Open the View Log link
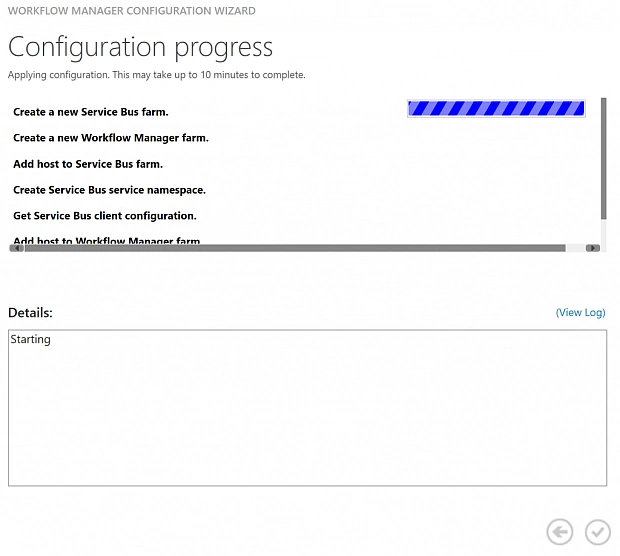Viewport: 620px width, 556px height. [x=580, y=312]
